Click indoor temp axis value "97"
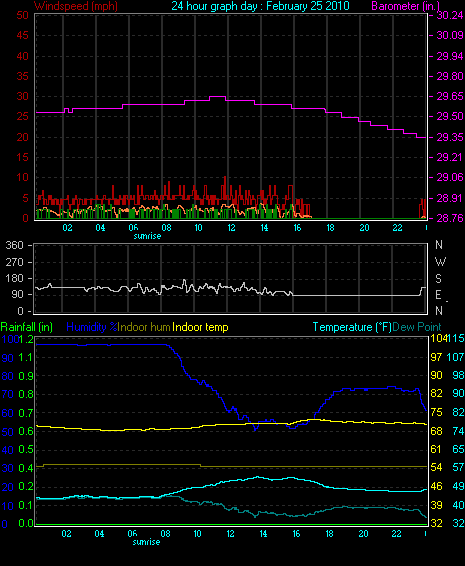The image size is (465, 566). pos(436,357)
